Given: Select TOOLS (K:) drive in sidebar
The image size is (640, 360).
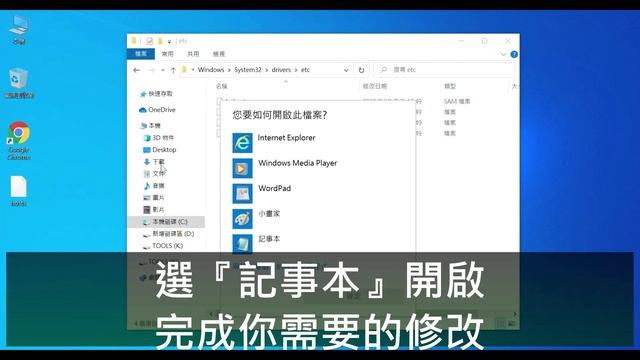Looking at the screenshot, I should (163, 246).
